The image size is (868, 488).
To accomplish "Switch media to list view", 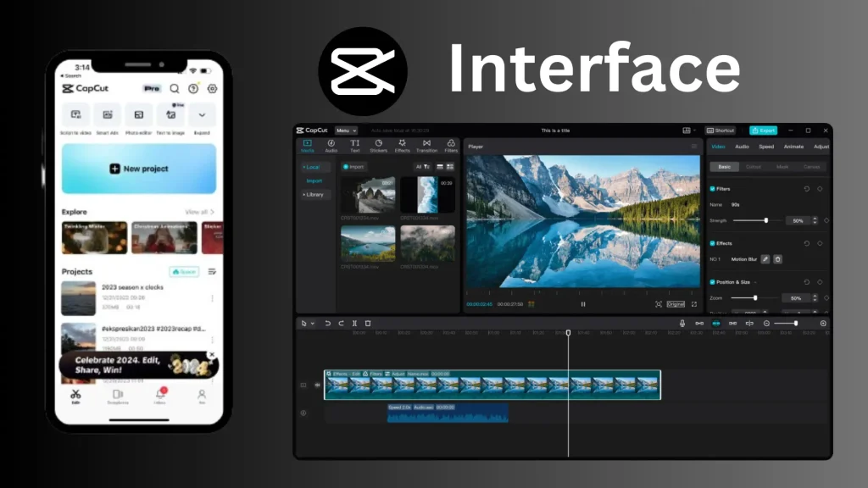I will [x=440, y=167].
